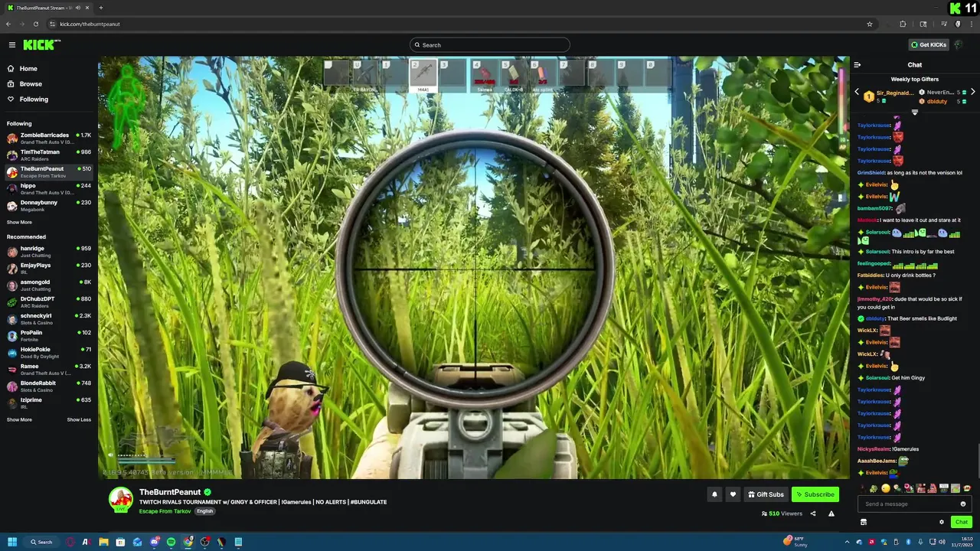Screen dimensions: 980x551
Task: Go to Home in the sidebar
Action: click(x=28, y=69)
